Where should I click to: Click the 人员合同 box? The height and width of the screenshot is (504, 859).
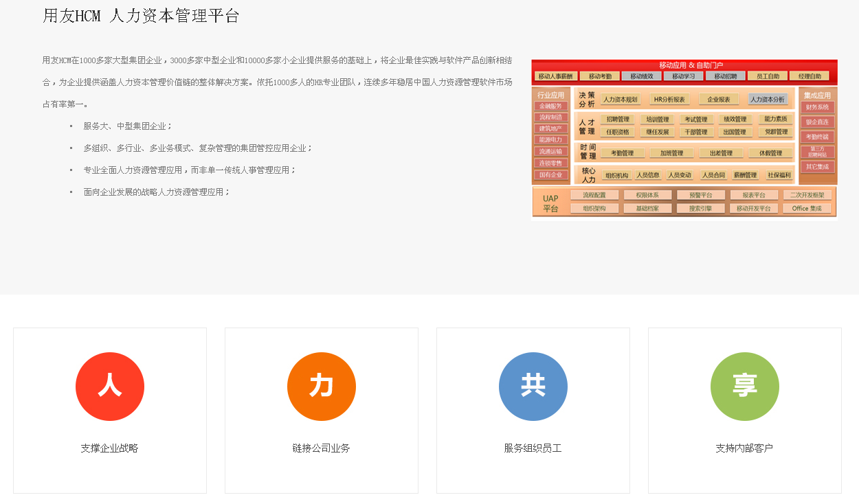click(713, 176)
